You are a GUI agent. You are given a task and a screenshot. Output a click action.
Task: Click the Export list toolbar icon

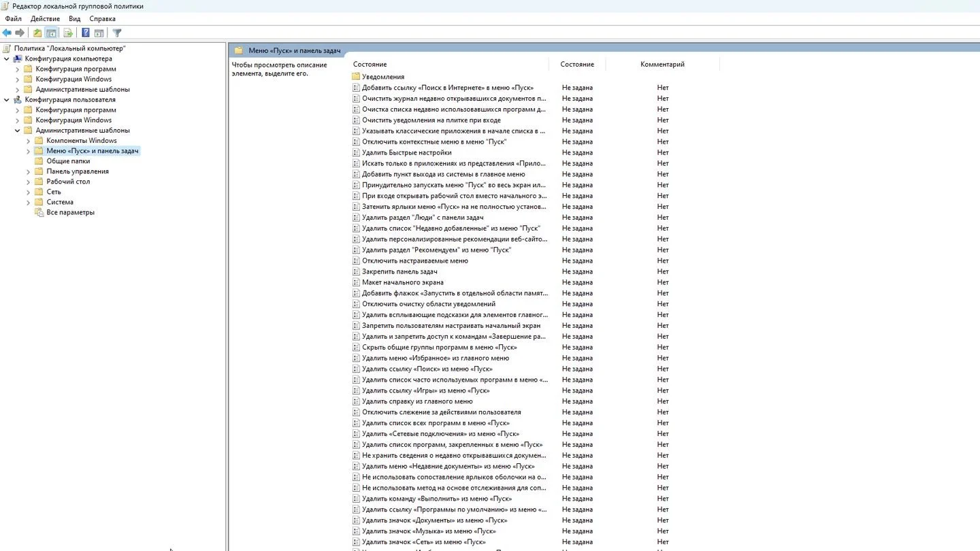coord(68,33)
